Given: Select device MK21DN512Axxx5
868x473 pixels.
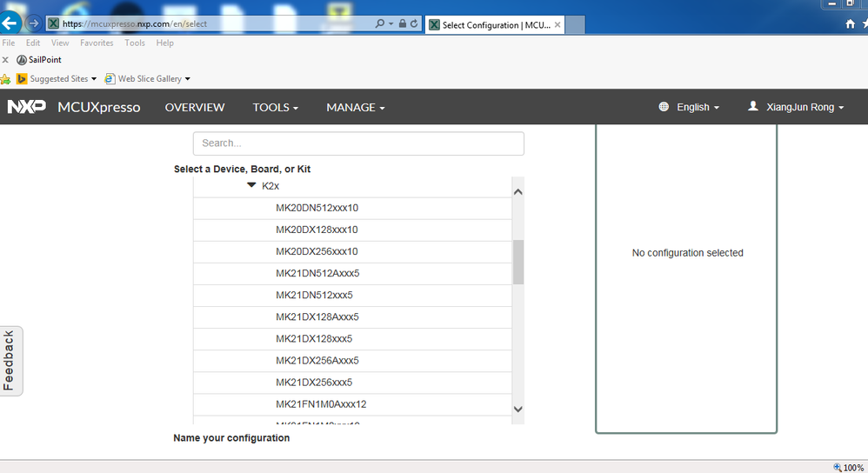Looking at the screenshot, I should [x=352, y=274].
